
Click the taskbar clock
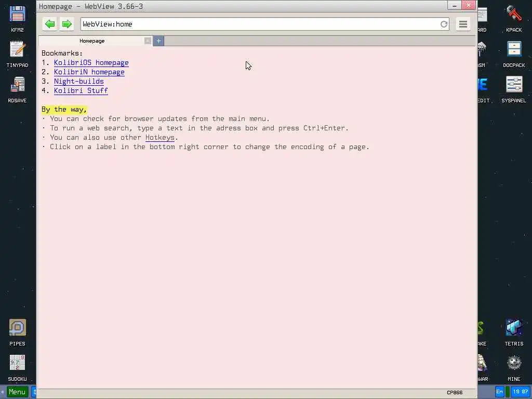520,392
